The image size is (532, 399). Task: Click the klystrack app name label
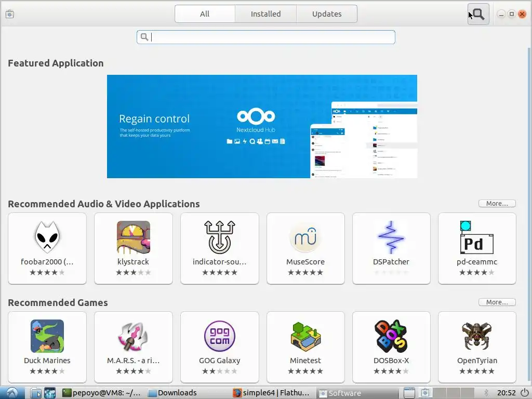pyautogui.click(x=134, y=262)
